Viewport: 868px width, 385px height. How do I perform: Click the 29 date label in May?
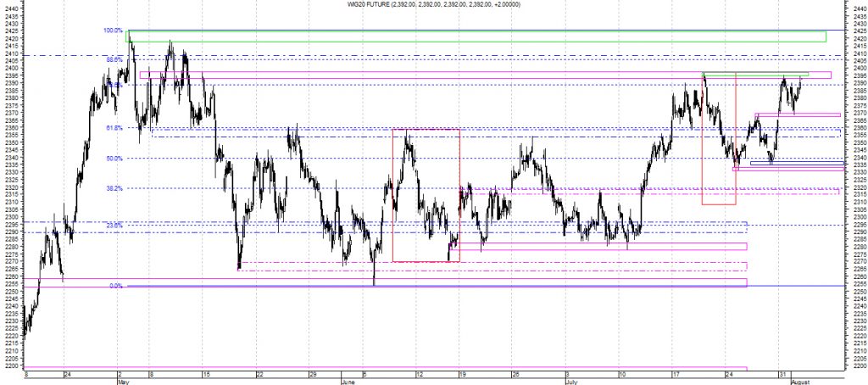click(x=312, y=374)
